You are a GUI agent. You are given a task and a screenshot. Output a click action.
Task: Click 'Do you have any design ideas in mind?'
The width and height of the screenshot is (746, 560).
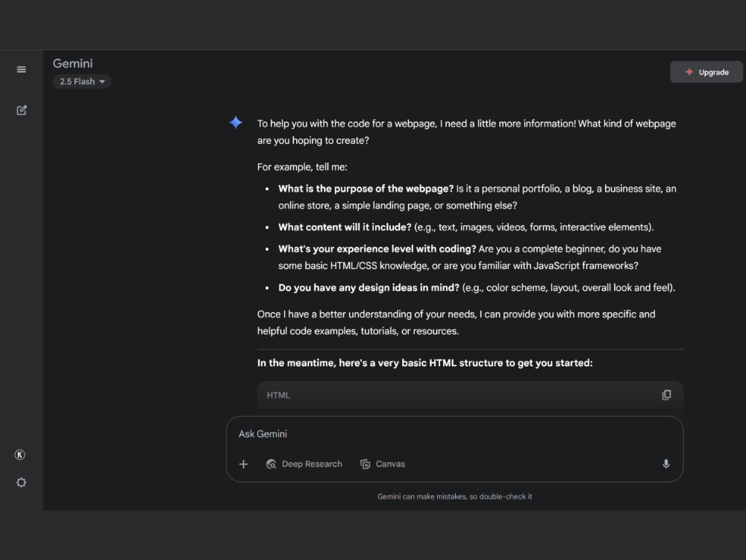point(369,288)
